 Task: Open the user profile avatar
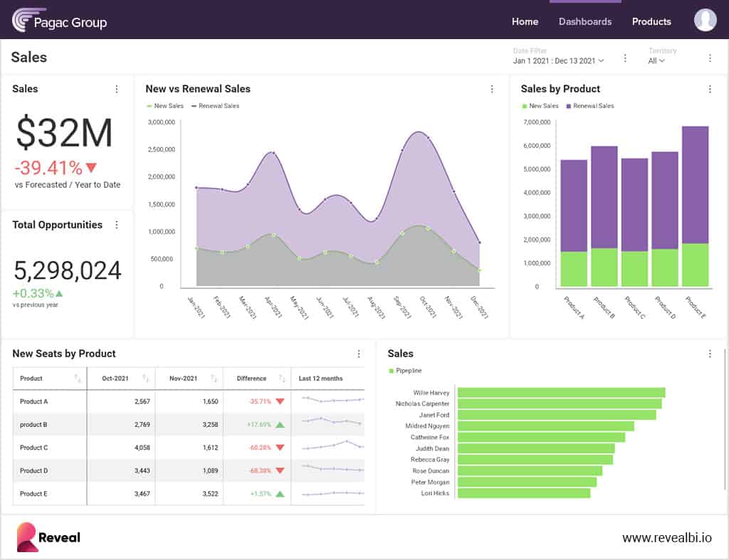click(x=705, y=21)
